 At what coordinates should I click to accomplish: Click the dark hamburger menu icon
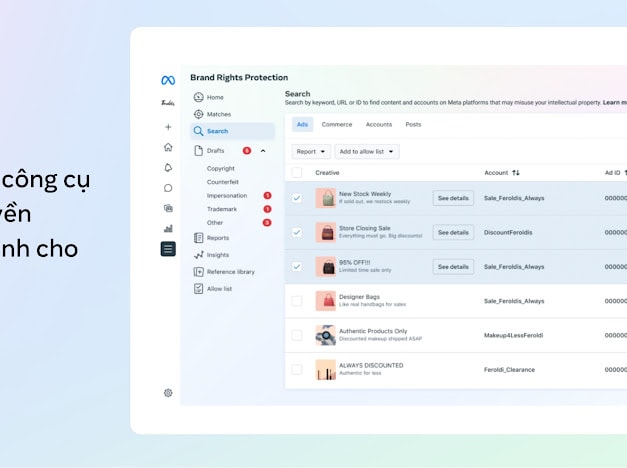tap(168, 249)
